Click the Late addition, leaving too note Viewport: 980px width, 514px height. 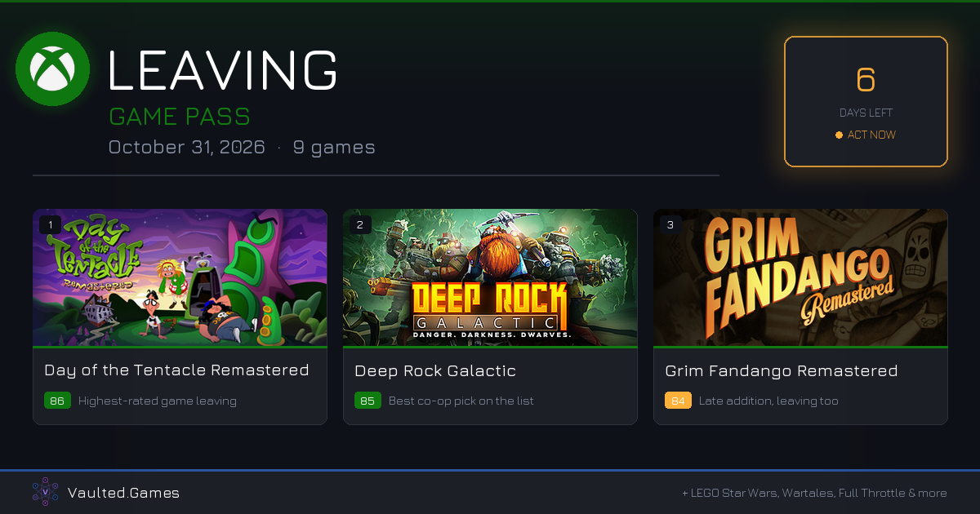click(768, 401)
